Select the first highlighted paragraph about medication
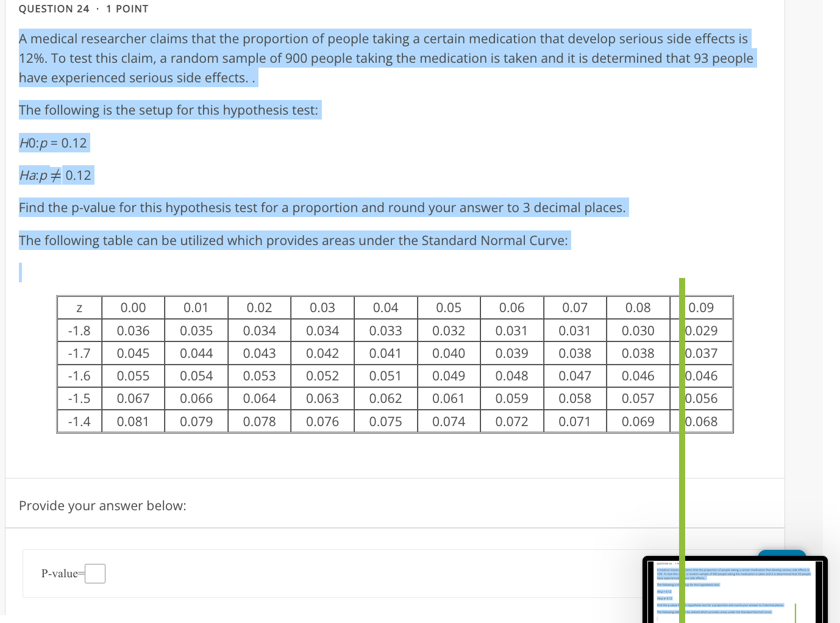Image resolution: width=840 pixels, height=623 pixels. tap(387, 58)
